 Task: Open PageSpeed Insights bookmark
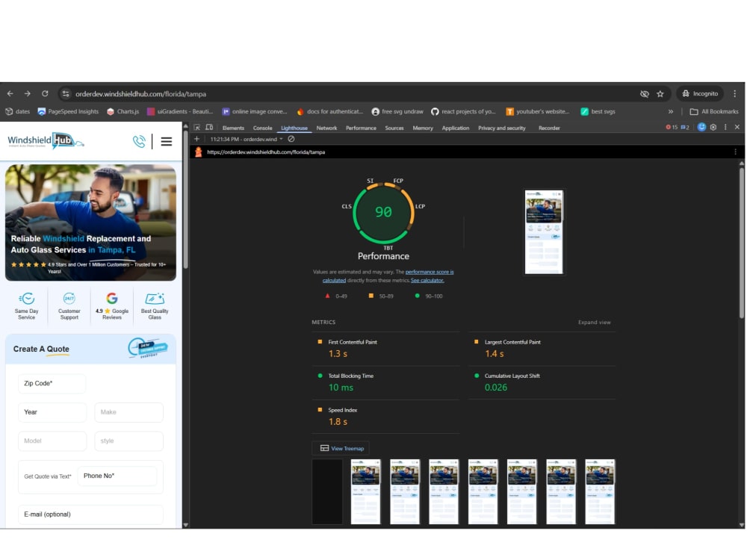tap(68, 111)
